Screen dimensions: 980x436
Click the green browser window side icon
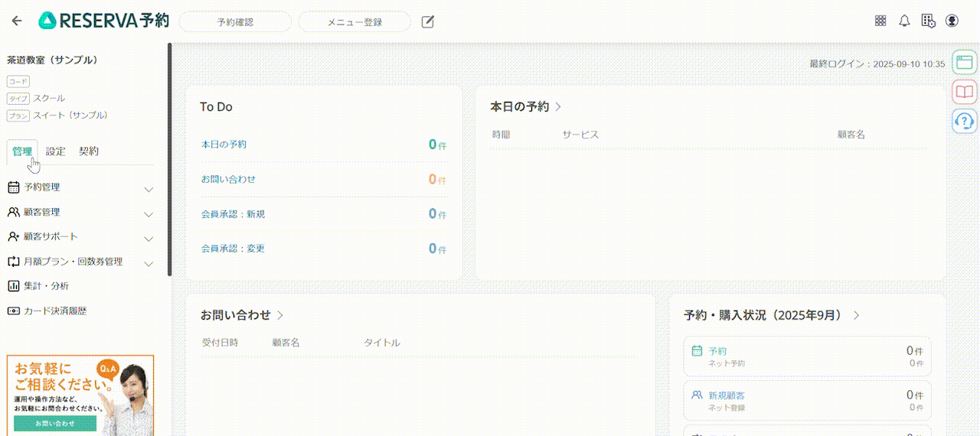(x=964, y=62)
